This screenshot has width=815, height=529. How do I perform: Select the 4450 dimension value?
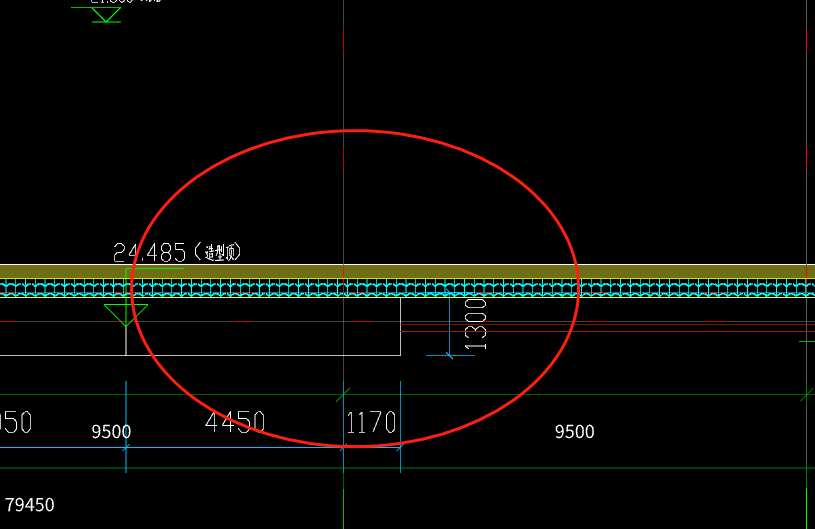point(235,422)
